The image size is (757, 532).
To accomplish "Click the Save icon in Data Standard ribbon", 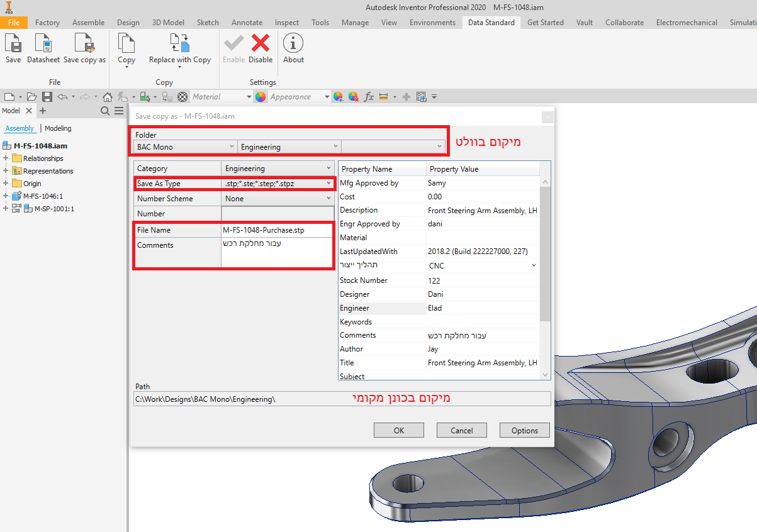I will [13, 43].
